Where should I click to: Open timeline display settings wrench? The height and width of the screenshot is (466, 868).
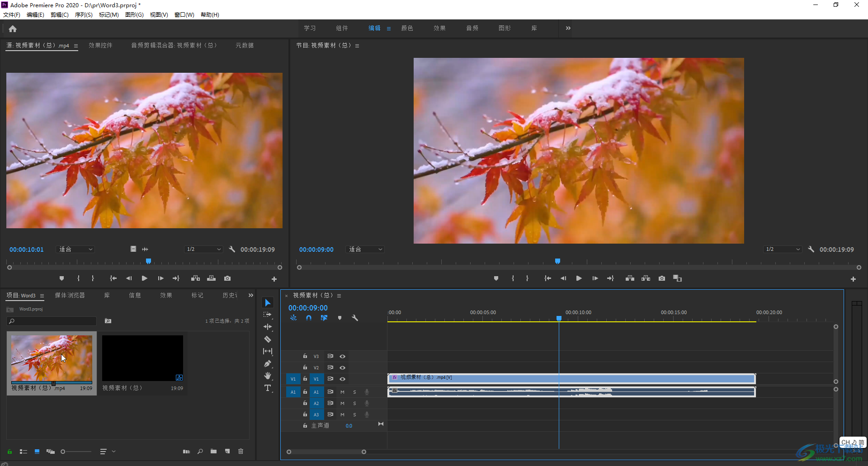355,318
